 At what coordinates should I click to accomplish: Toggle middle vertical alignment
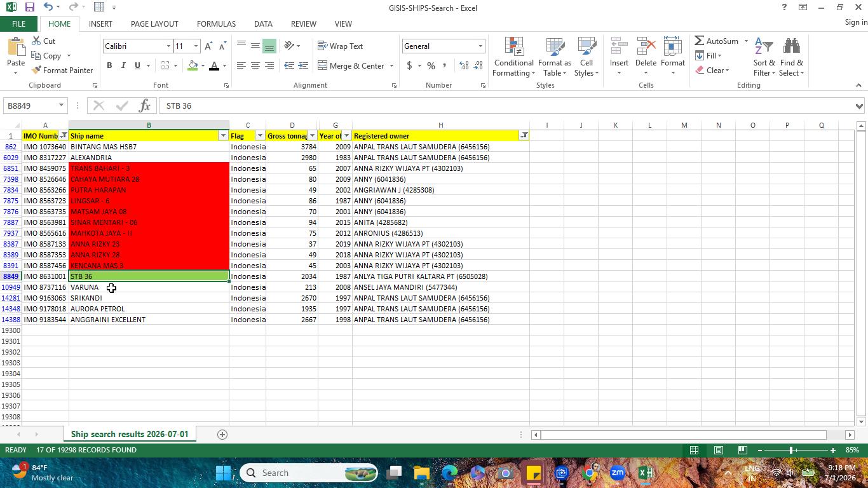pos(255,46)
